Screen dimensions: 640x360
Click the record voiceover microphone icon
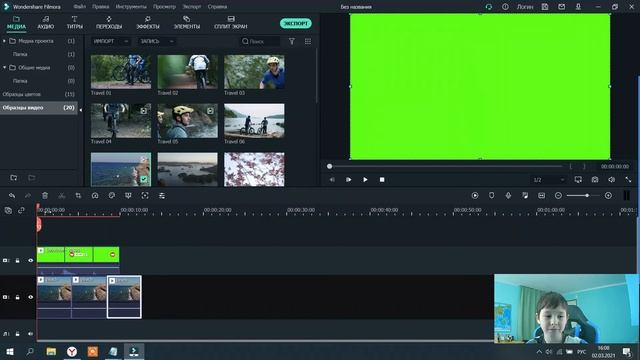coord(508,196)
